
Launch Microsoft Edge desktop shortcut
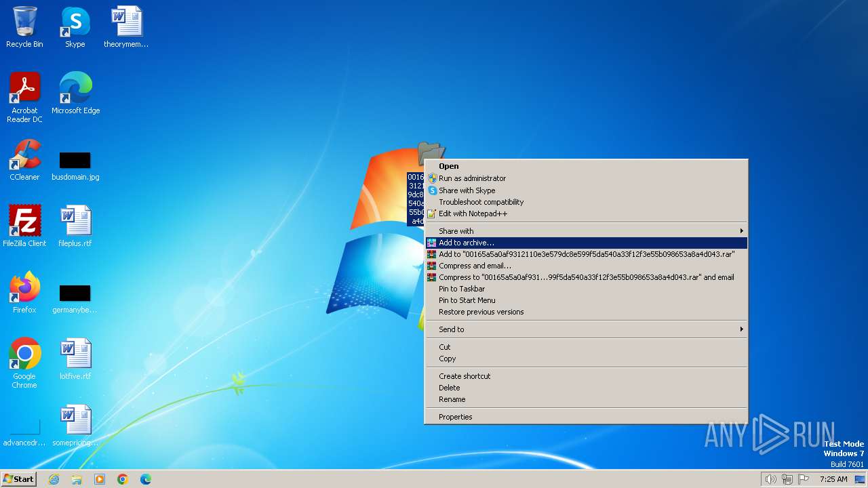coord(75,93)
